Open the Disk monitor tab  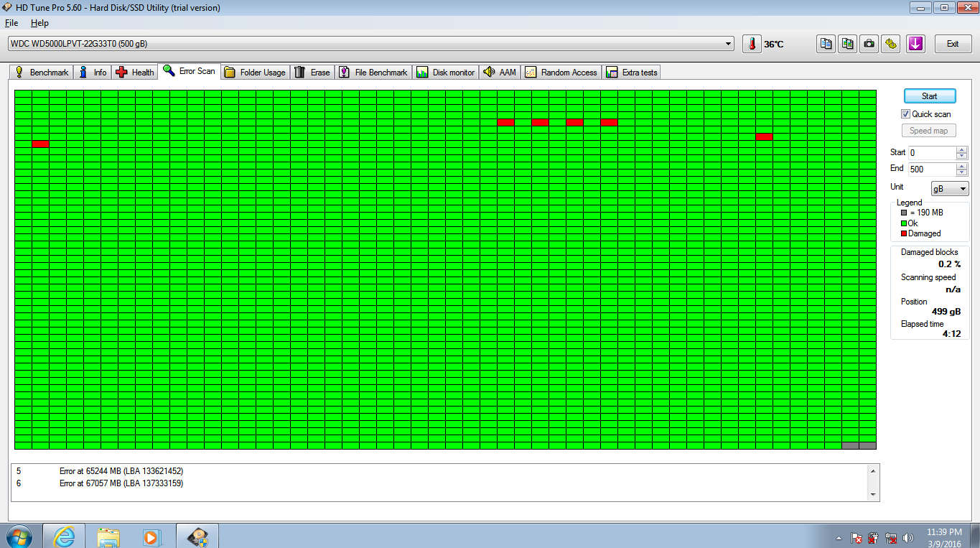click(446, 72)
